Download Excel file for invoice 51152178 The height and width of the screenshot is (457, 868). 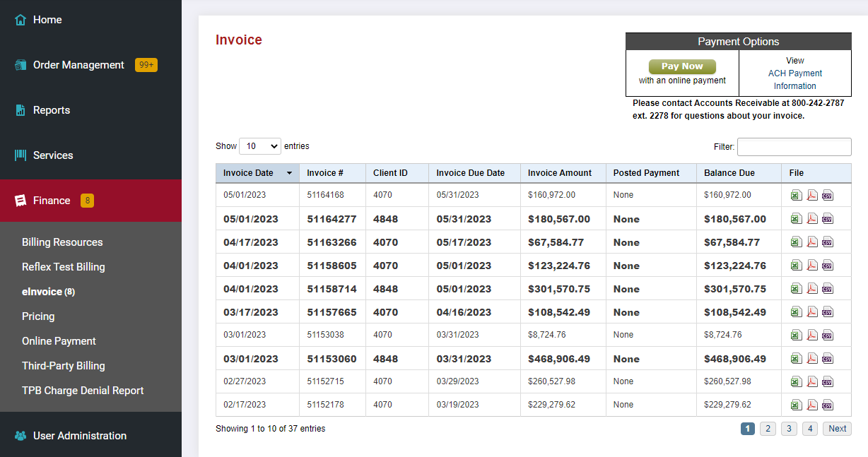tap(797, 405)
